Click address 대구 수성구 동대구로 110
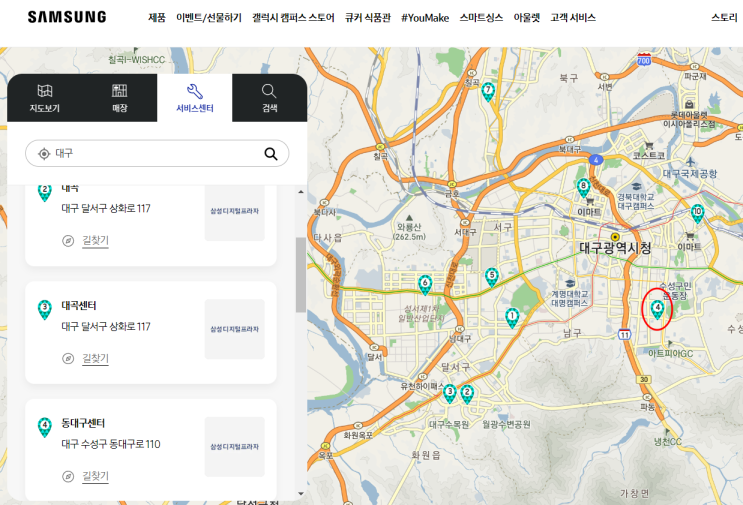743x505 pixels. pos(111,444)
